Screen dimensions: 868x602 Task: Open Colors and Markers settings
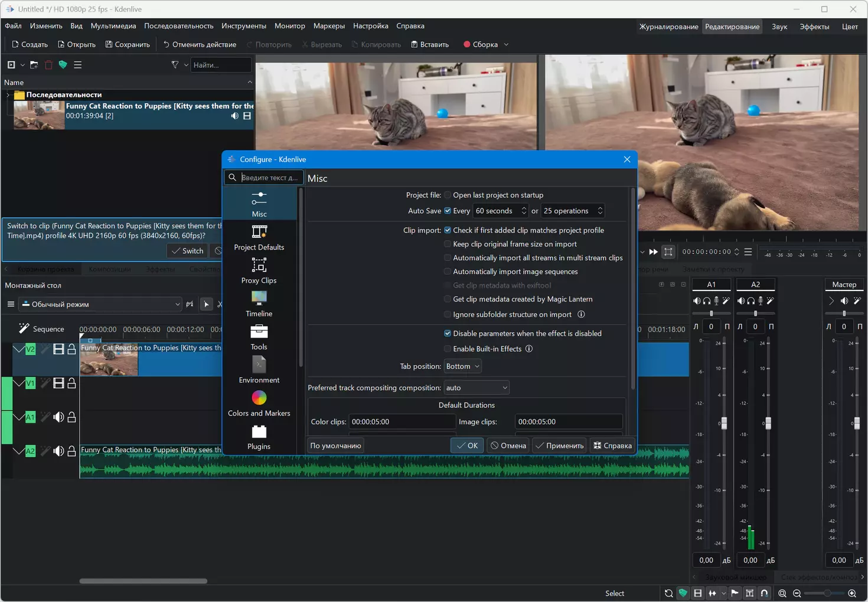[259, 404]
